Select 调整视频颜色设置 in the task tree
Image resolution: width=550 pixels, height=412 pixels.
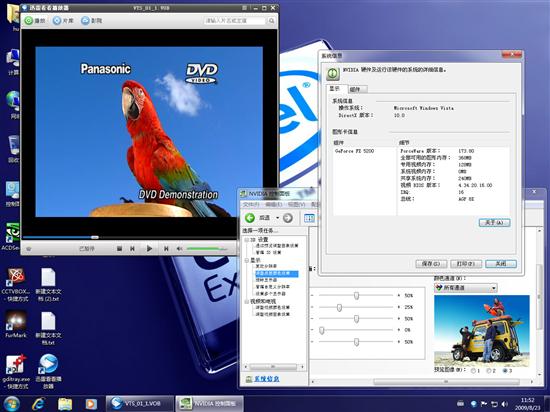[x=273, y=308]
